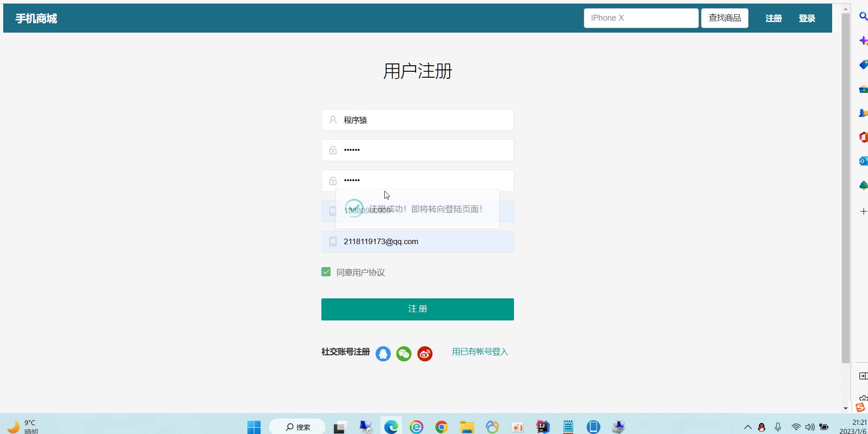Viewport: 868px width, 434px height.
Task: Open the Edge browser in the taskbar
Action: pyautogui.click(x=391, y=427)
